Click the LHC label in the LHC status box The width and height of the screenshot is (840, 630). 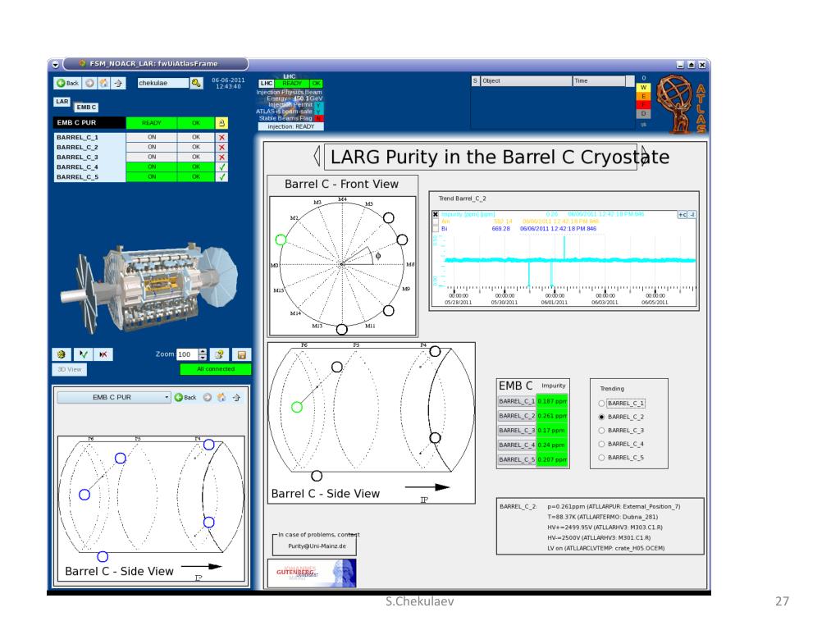[267, 84]
